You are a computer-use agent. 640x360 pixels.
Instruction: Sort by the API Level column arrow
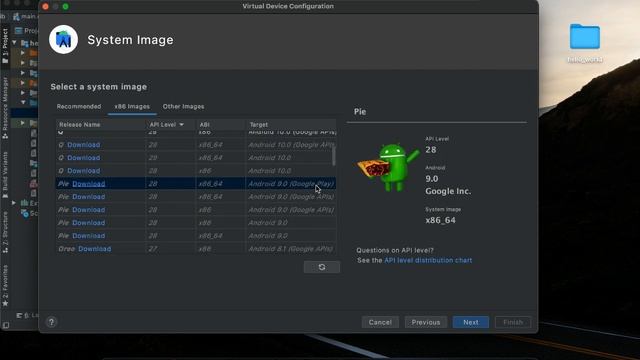(182, 124)
